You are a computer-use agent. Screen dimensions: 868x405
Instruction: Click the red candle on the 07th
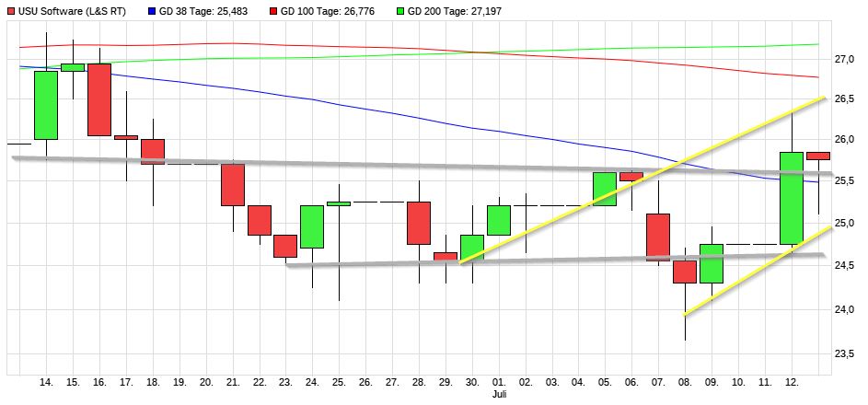658,237
